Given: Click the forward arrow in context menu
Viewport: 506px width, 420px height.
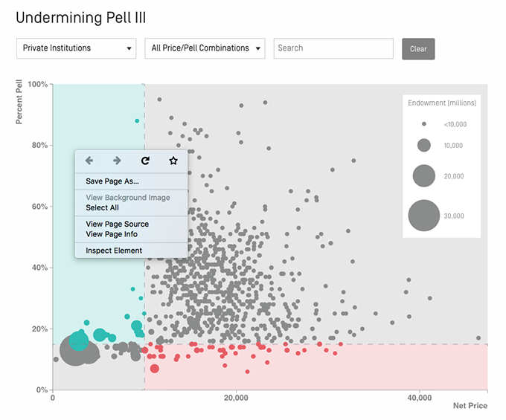Looking at the screenshot, I should (117, 161).
